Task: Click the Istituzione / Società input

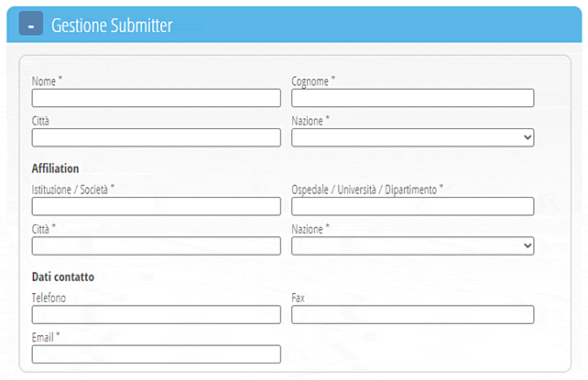Action: tap(156, 206)
